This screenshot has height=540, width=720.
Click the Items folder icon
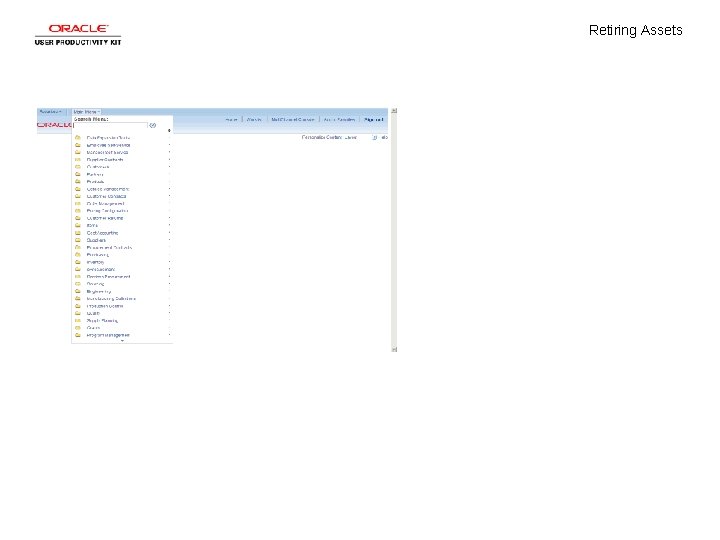pyautogui.click(x=78, y=225)
